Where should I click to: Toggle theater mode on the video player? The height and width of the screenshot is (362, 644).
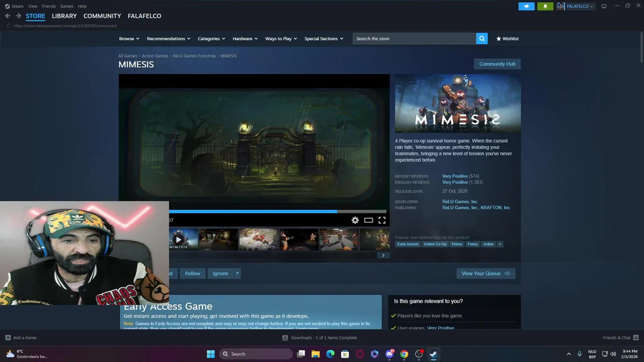[368, 220]
